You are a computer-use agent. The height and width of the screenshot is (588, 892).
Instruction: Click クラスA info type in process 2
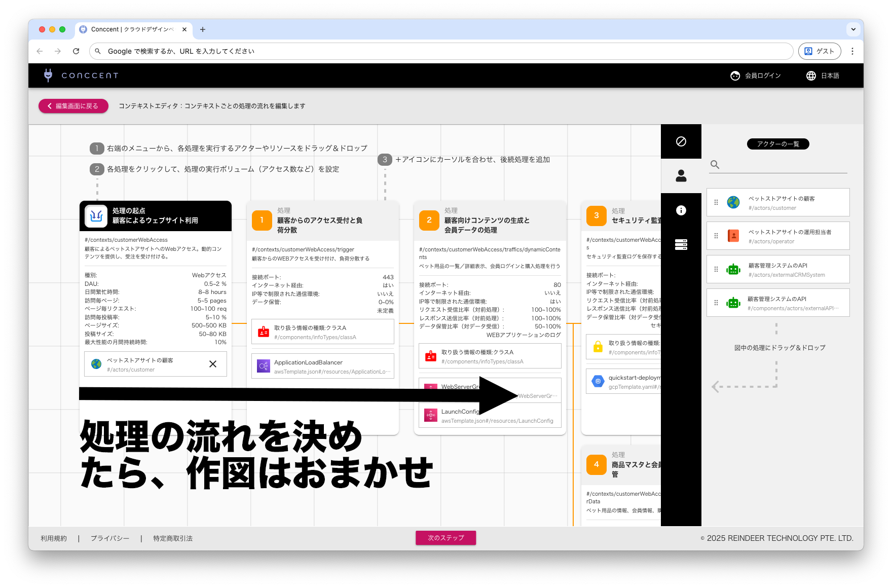click(490, 356)
